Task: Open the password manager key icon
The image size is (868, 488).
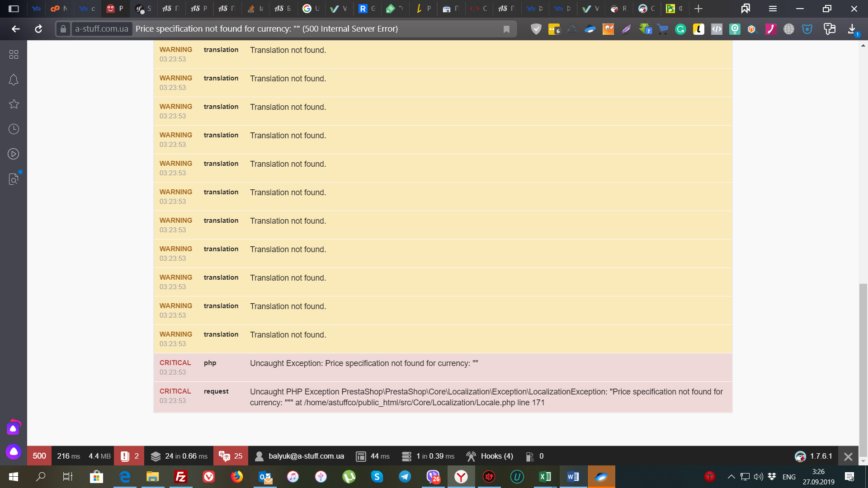Action: (830, 29)
